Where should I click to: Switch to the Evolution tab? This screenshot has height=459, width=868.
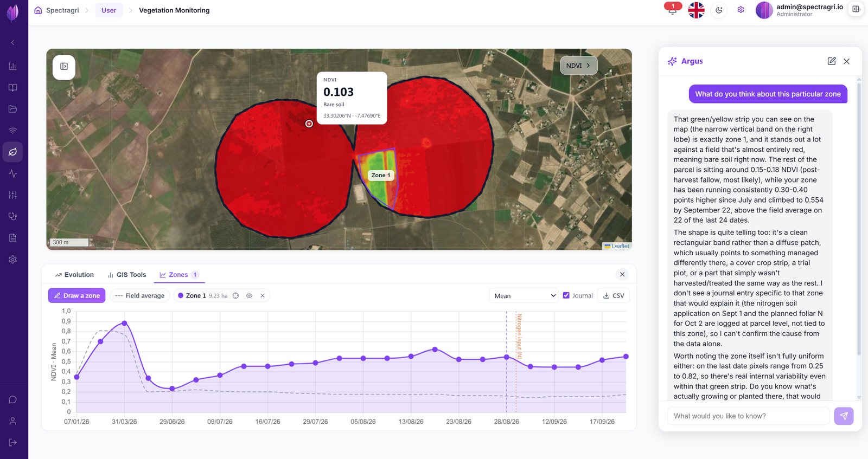[74, 275]
